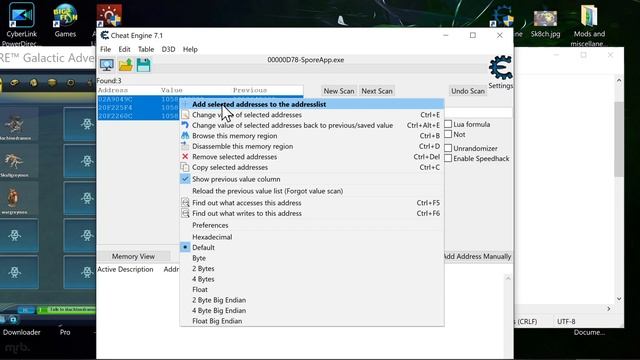The width and height of the screenshot is (640, 360).
Task: Click the Find out what accesses icon
Action: (x=185, y=202)
